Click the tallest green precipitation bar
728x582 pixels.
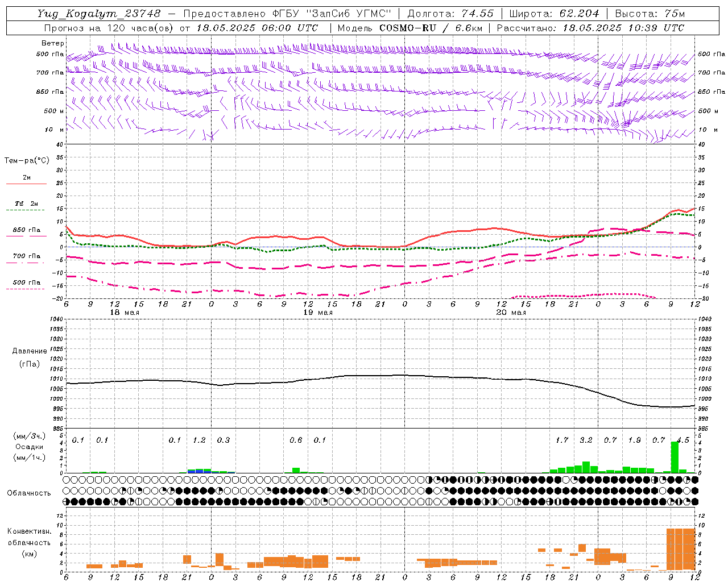pyautogui.click(x=675, y=457)
